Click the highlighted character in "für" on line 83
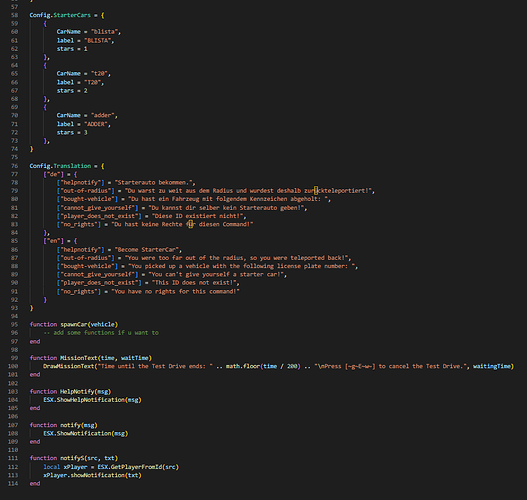This screenshot has width=527, height=500. pos(191,224)
